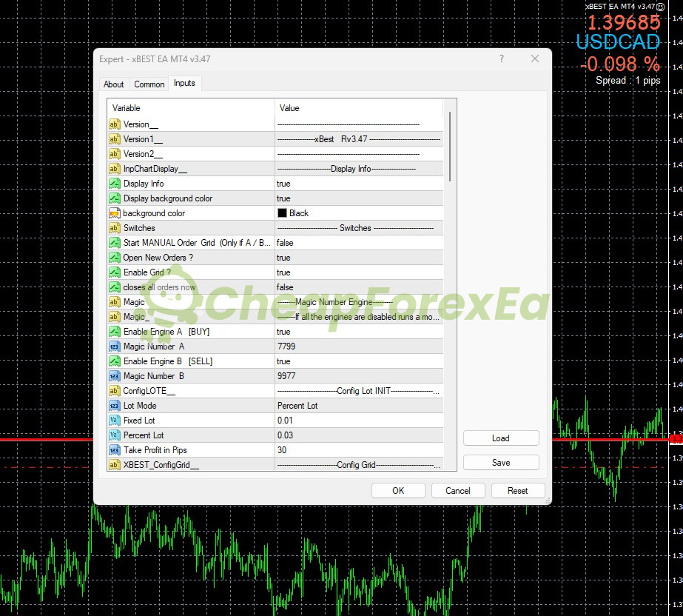The height and width of the screenshot is (616, 683).
Task: Click the Spread : 1 pips label
Action: click(628, 80)
